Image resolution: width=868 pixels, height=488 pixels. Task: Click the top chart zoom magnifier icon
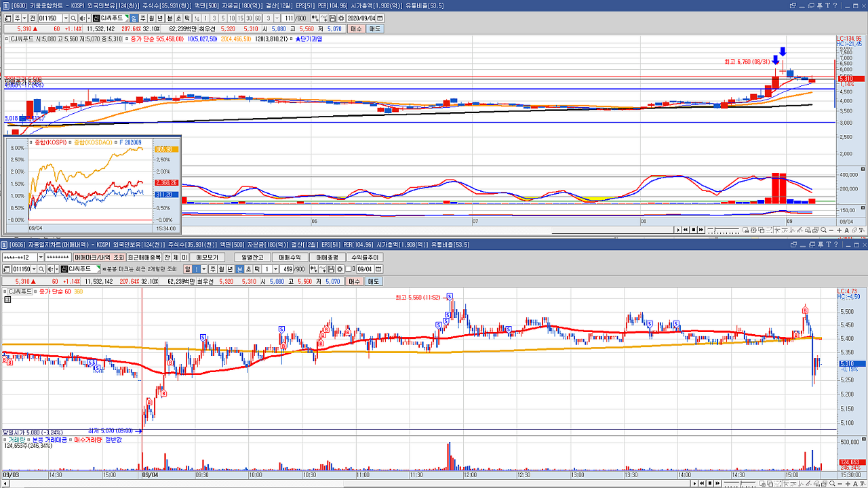[823, 230]
